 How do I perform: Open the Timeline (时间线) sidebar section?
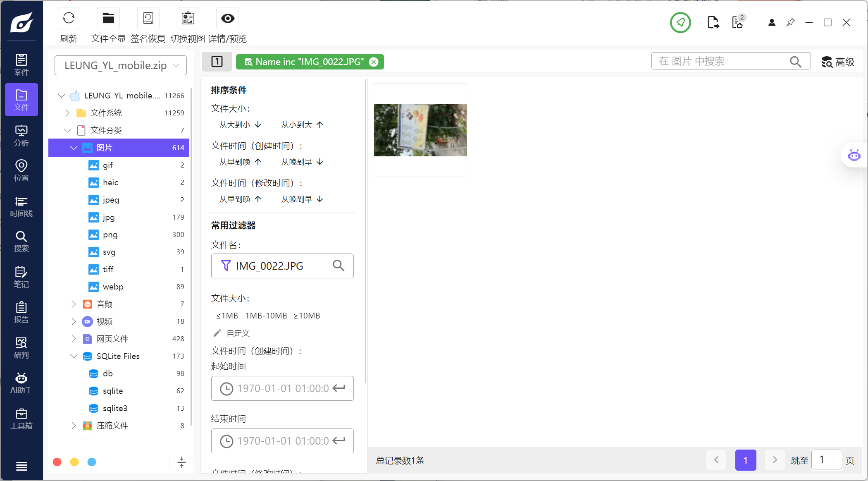coord(21,206)
